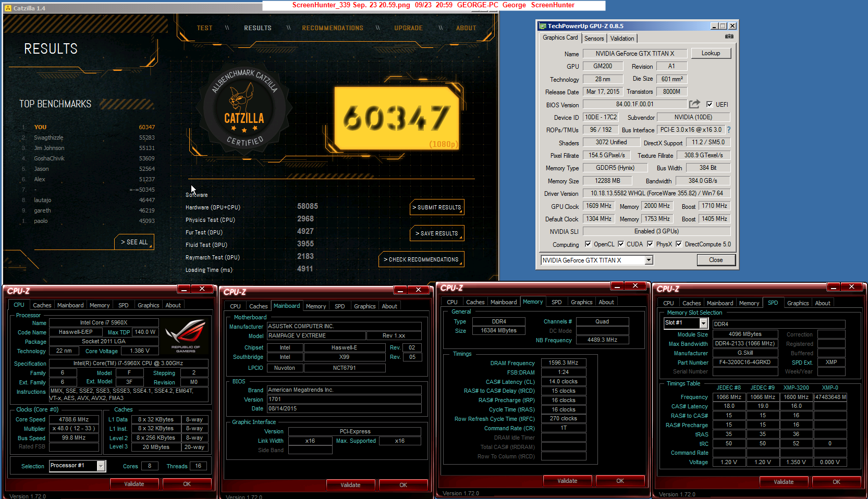Click the ROG Republic of Gamers logo
The image size is (868, 499).
(185, 335)
